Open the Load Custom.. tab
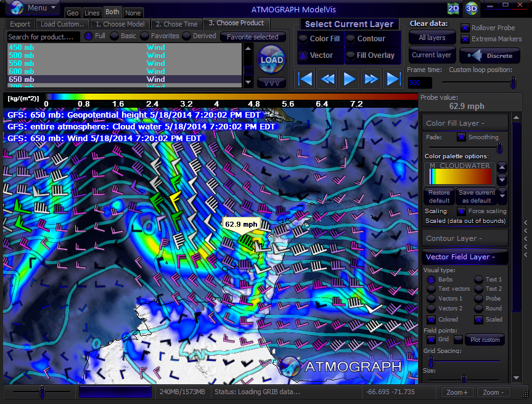532x404 pixels. [62, 24]
